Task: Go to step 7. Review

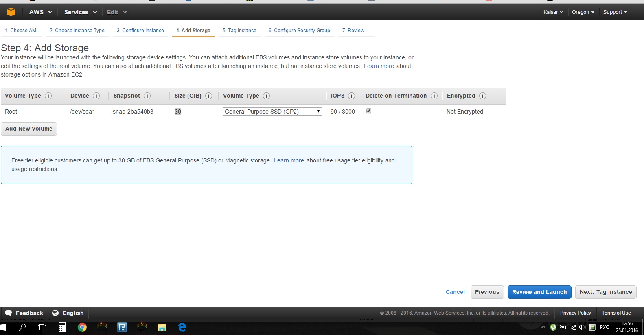Action: click(353, 31)
